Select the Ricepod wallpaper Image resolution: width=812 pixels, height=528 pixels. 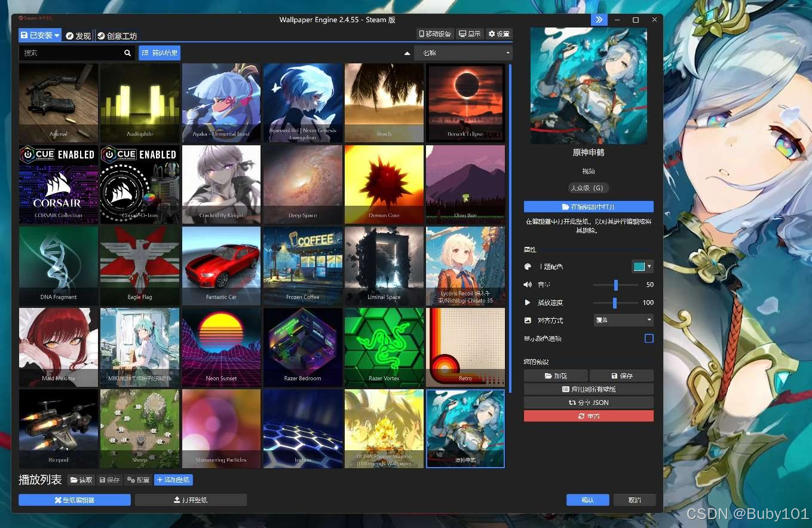59,429
